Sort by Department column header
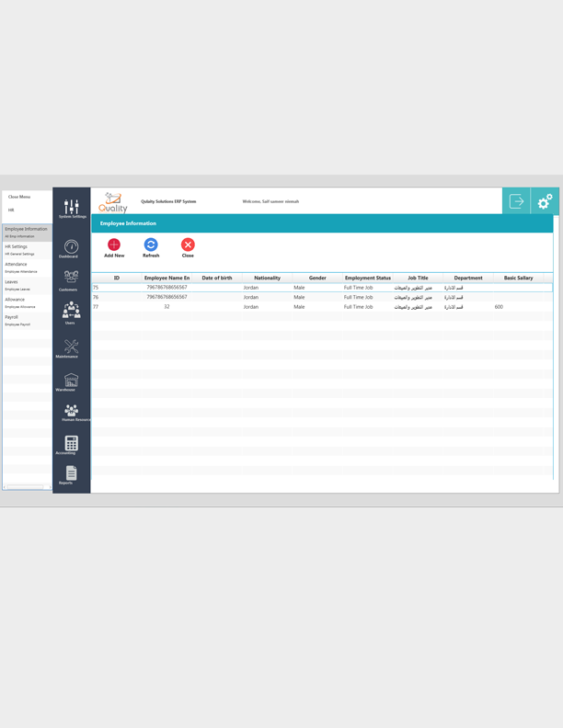The width and height of the screenshot is (563, 728). pyautogui.click(x=467, y=278)
